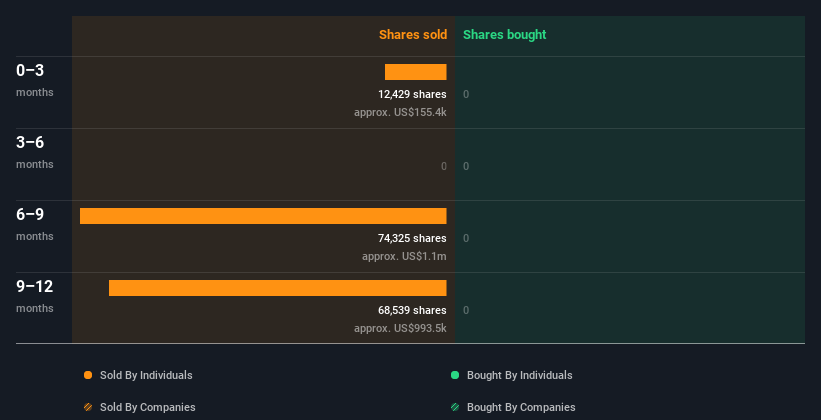Click the 6–9 months row label

click(x=31, y=215)
